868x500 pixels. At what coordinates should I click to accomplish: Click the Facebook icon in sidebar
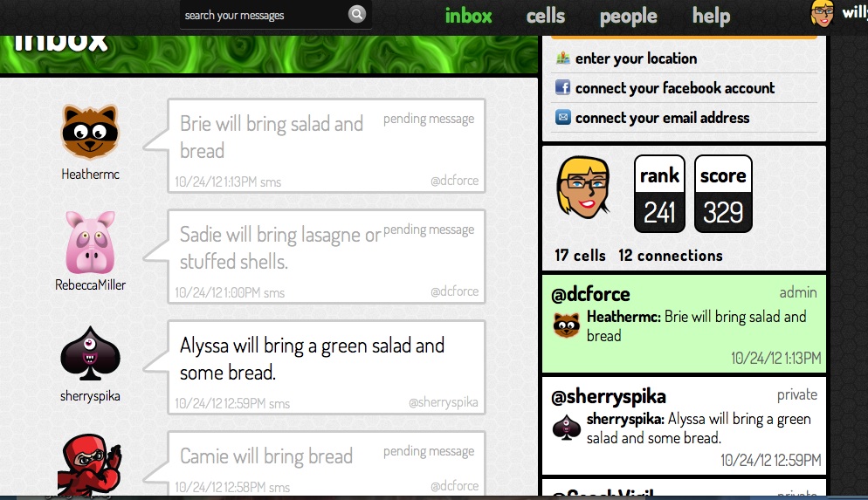click(562, 87)
